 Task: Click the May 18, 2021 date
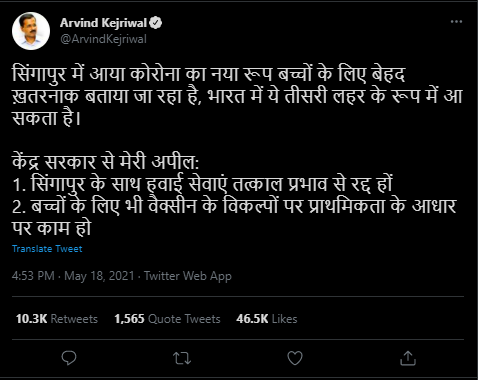pyautogui.click(x=99, y=276)
